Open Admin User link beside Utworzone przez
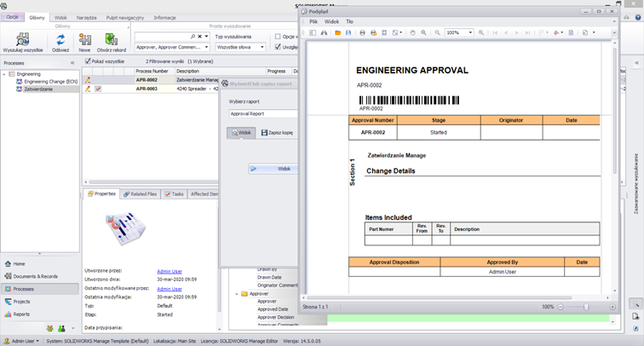The image size is (644, 346). [x=170, y=272]
